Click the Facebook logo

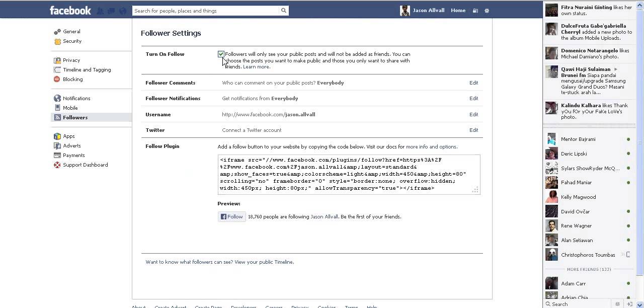pos(70,10)
